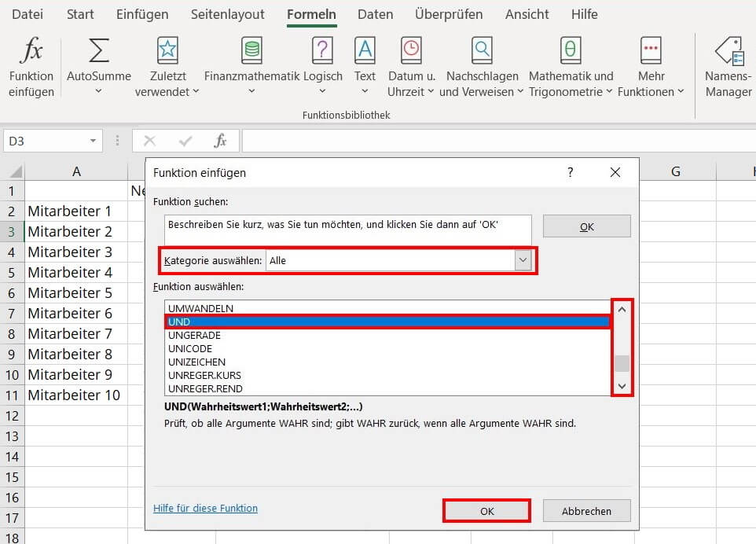Screen dimensions: 756x544
Task: Select UNGERADE in the function list
Action: (x=388, y=335)
